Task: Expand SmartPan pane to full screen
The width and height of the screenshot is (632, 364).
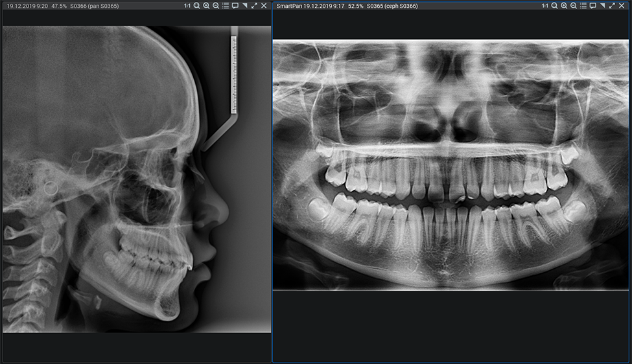Action: tap(613, 6)
